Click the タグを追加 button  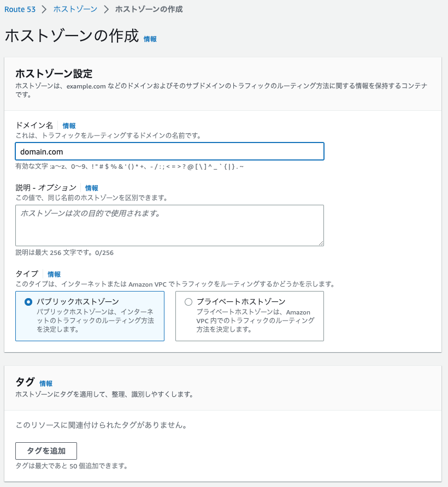pyautogui.click(x=46, y=451)
